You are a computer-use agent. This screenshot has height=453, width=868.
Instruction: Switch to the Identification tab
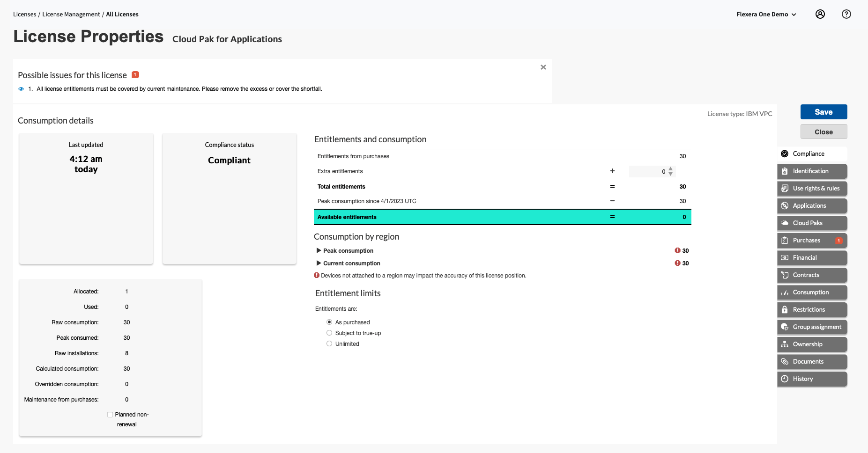[x=812, y=171]
